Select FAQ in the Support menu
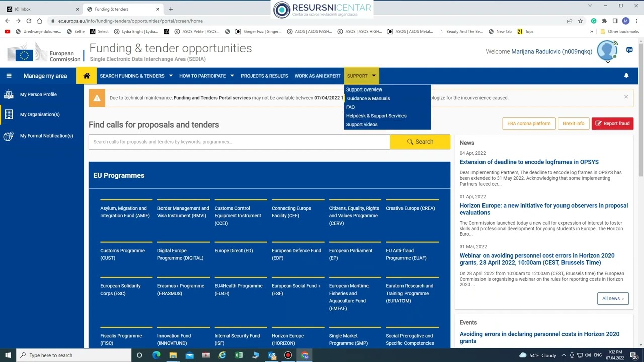The image size is (644, 362). tap(350, 107)
